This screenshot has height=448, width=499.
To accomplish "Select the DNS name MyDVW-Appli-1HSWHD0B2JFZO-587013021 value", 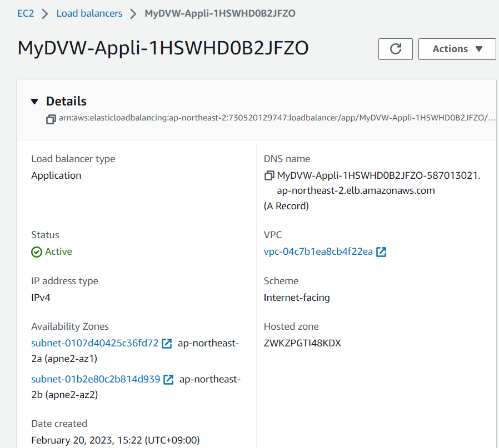I will [379, 175].
